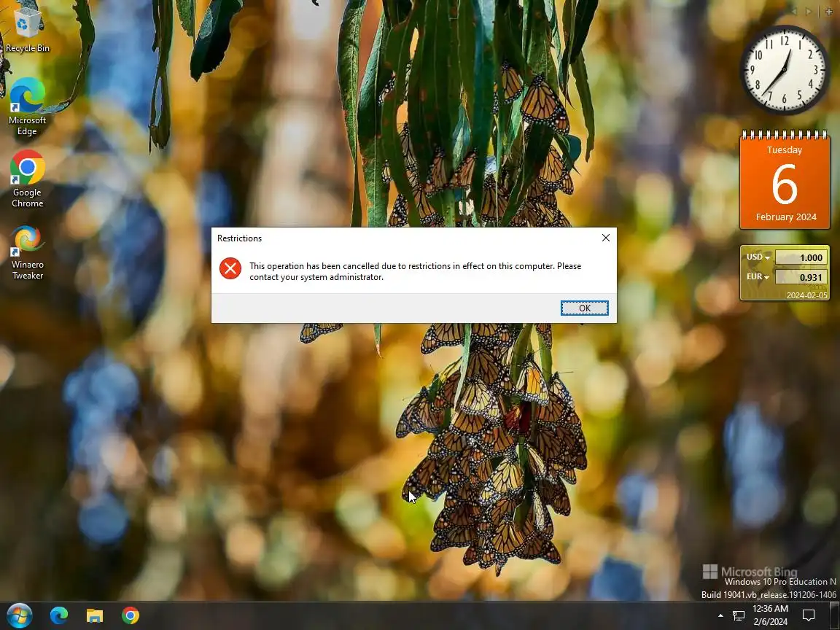Select the Recycle Bin desktop icon
840x630 pixels.
point(27,28)
